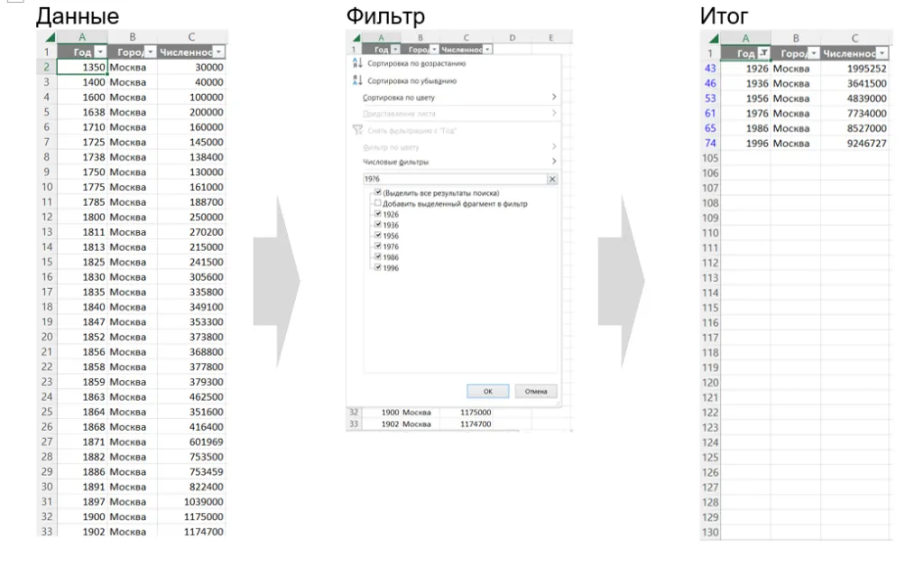This screenshot has width=924, height=568.
Task: Click the OK button
Action: pyautogui.click(x=488, y=391)
